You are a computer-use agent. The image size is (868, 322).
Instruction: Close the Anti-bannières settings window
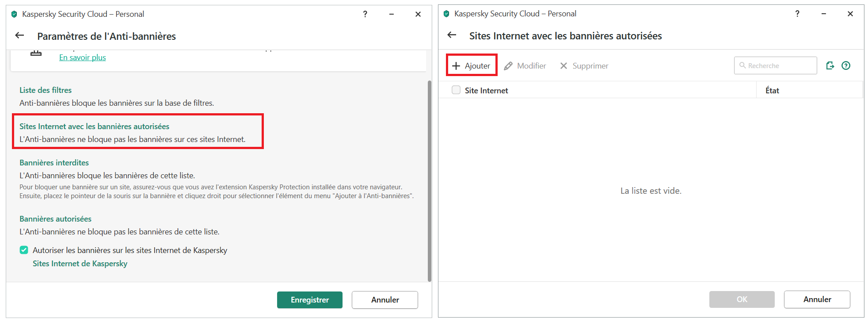tap(418, 14)
